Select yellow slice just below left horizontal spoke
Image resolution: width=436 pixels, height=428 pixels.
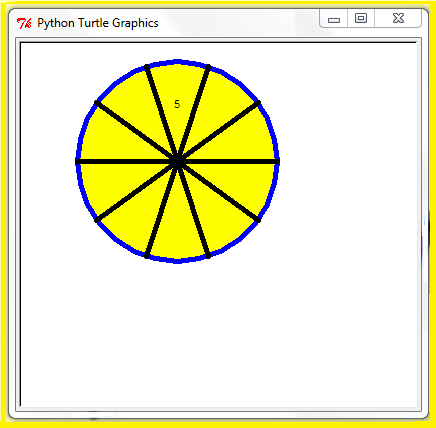112,182
